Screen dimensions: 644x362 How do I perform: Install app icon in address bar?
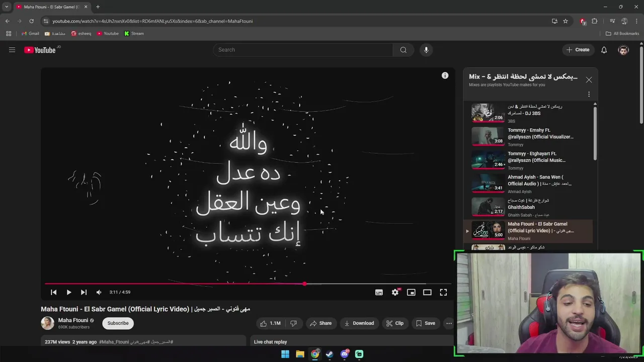click(x=554, y=21)
